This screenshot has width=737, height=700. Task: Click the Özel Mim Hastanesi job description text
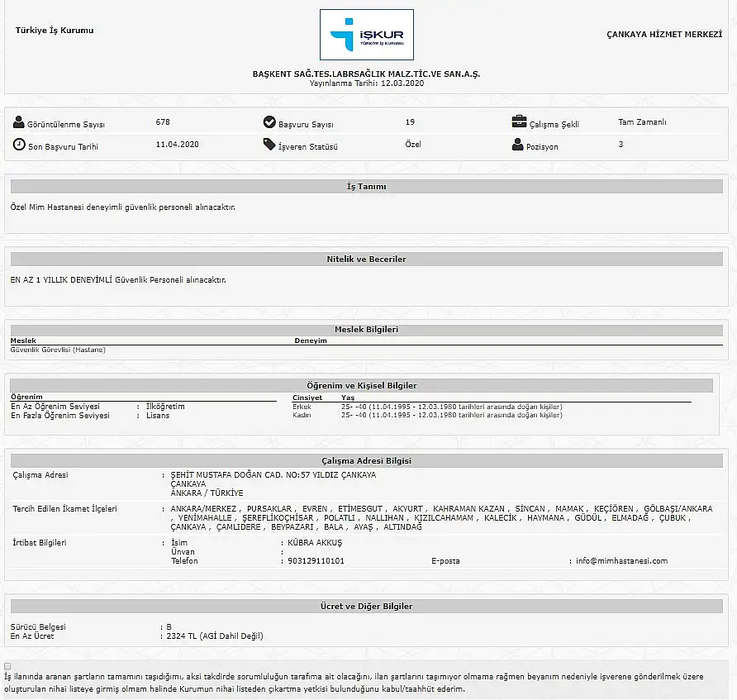pyautogui.click(x=122, y=207)
